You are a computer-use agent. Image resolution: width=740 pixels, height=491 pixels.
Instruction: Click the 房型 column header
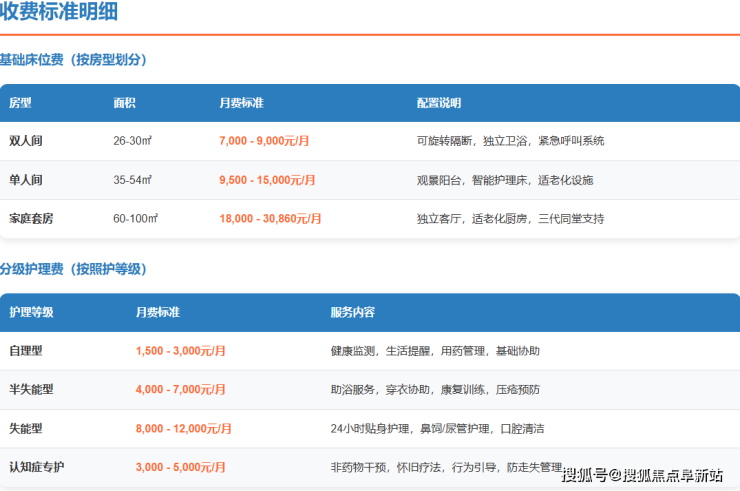pos(20,103)
